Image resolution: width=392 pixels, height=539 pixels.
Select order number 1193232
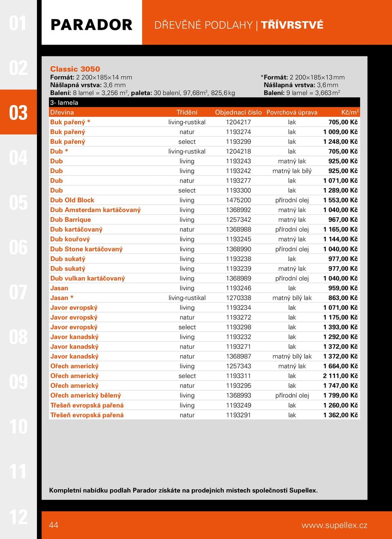point(238,337)
